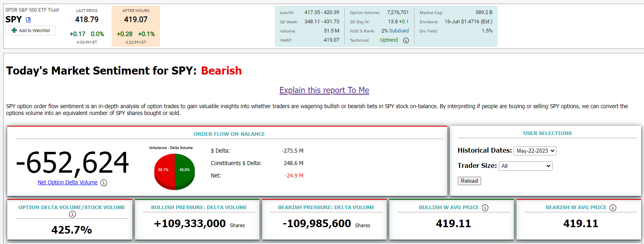Click the green plus Add to Watchlist icon
This screenshot has width=644, height=244.
point(14,30)
